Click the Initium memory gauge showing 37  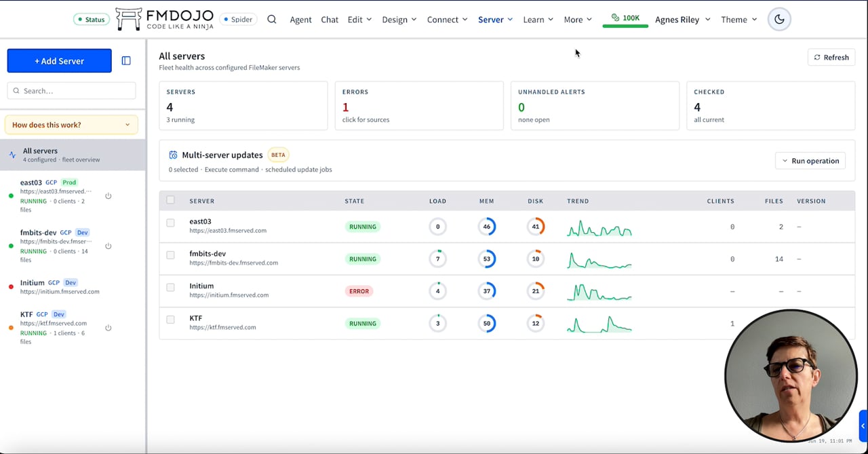tap(487, 291)
